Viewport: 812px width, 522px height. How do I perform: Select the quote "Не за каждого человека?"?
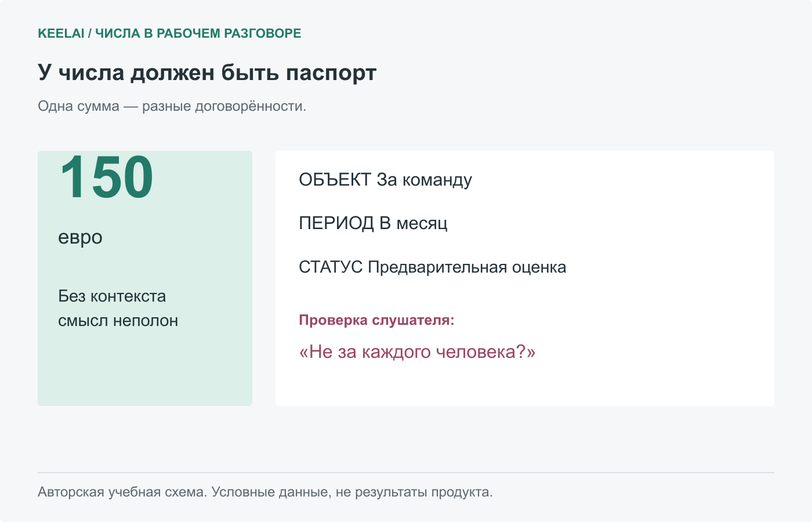417,352
